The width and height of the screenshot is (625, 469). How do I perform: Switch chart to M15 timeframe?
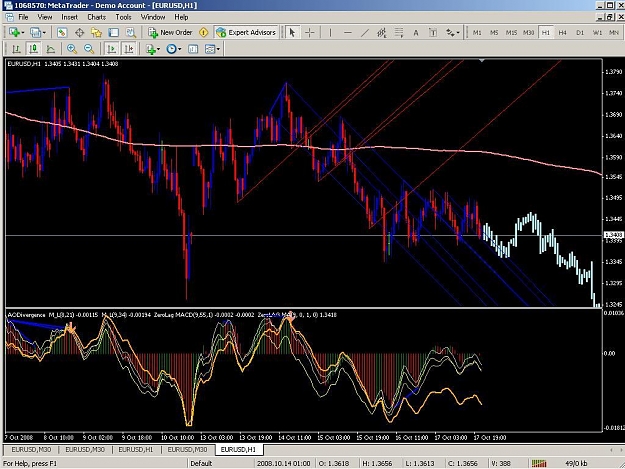coord(511,33)
